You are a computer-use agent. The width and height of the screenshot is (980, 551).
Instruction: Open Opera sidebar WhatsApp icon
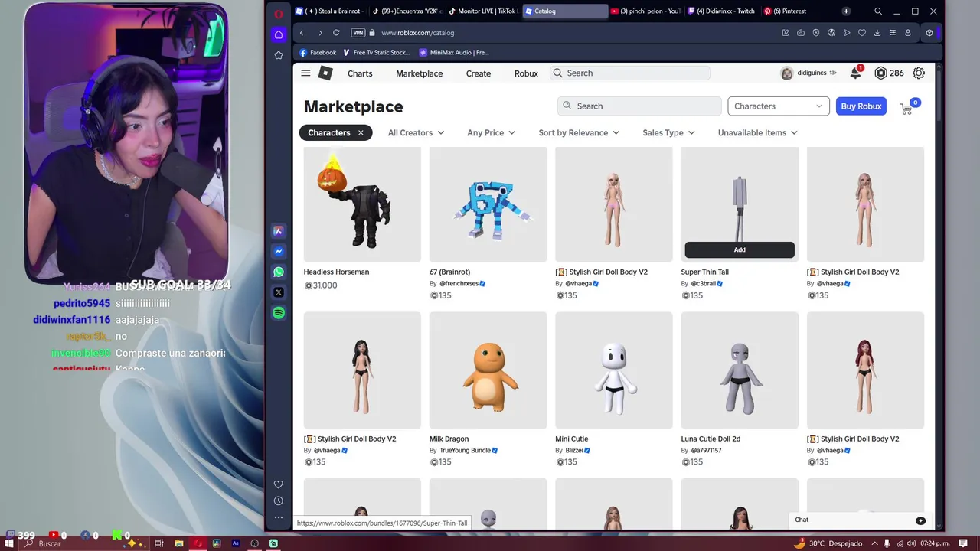[279, 272]
